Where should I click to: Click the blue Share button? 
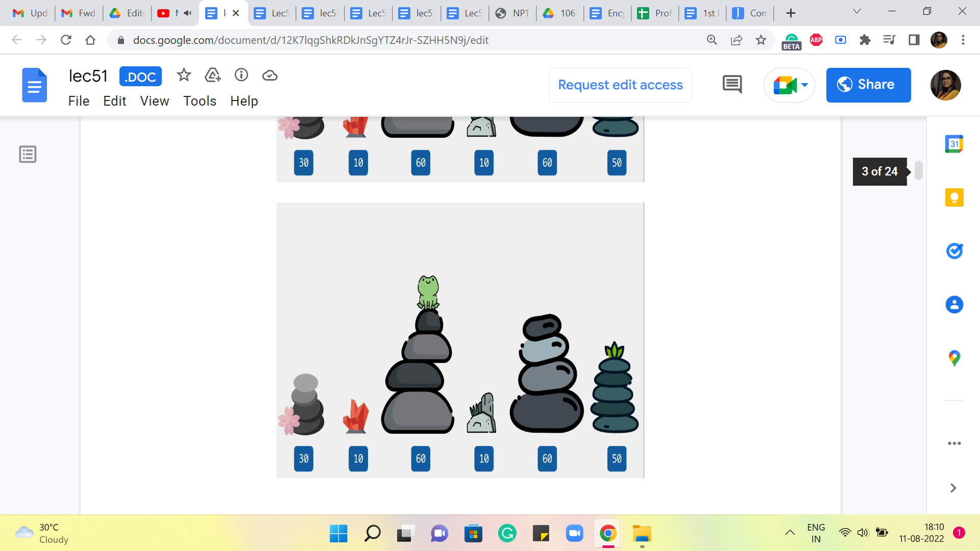click(x=868, y=85)
